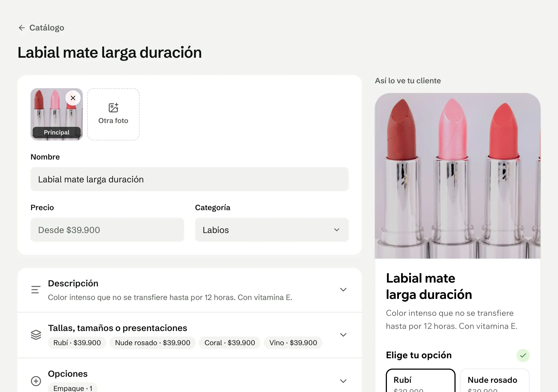This screenshot has height=392, width=558.
Task: Expand the Opciones section chevron
Action: coord(343,381)
